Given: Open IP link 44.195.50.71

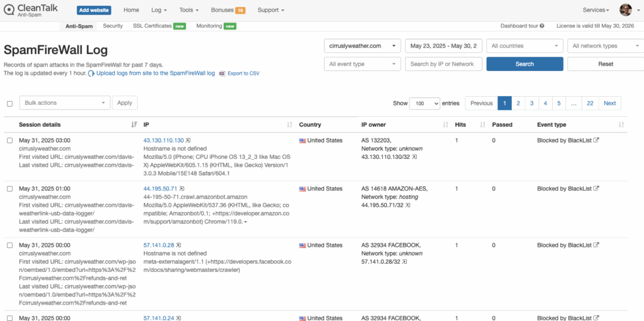Looking at the screenshot, I should tap(160, 189).
